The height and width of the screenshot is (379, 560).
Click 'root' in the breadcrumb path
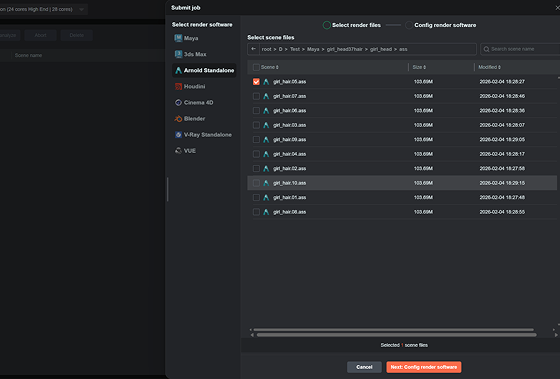266,49
